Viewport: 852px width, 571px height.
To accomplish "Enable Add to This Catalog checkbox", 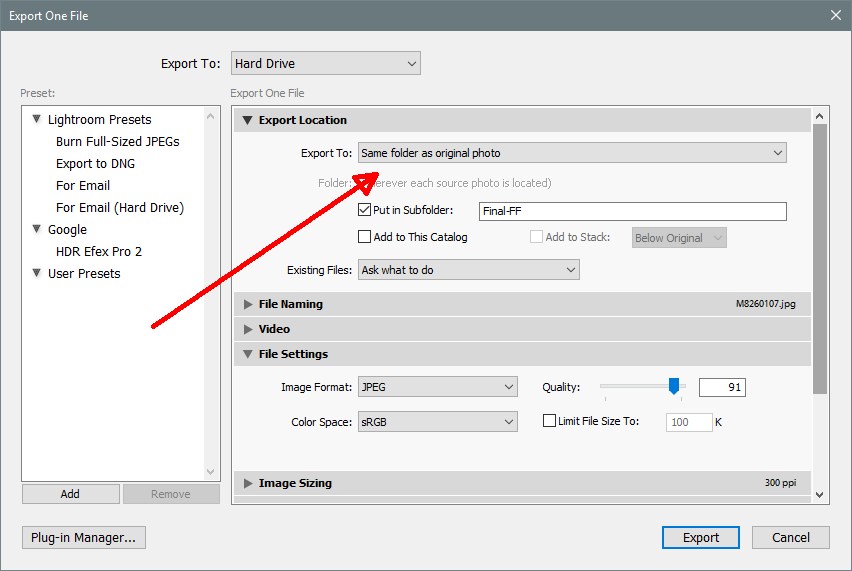I will click(x=365, y=237).
